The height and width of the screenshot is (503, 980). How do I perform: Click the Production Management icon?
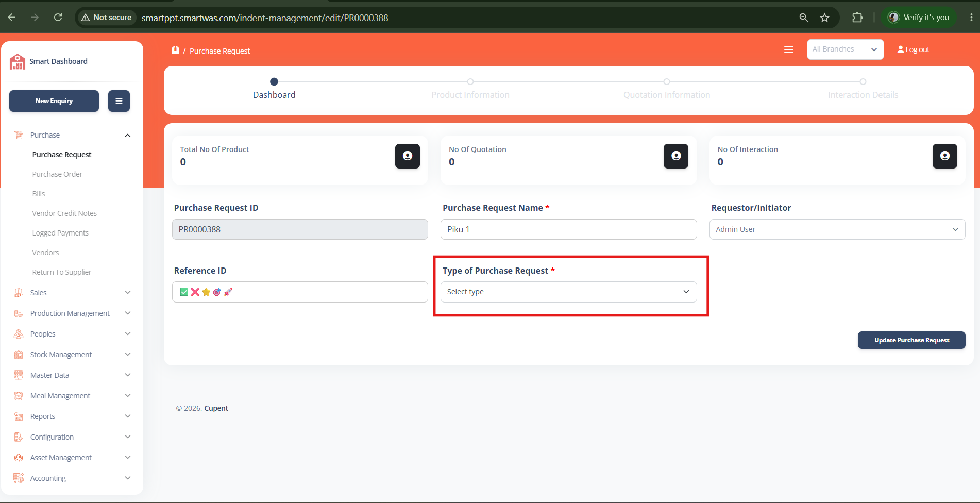(19, 313)
